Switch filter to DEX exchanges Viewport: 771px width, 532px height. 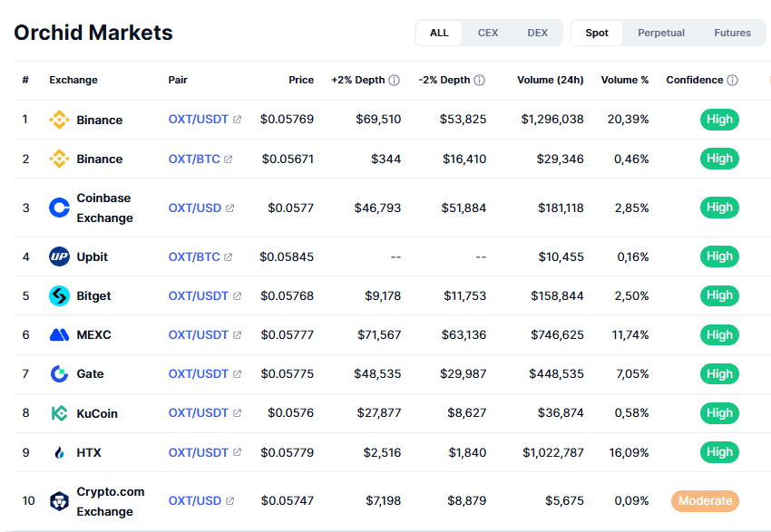[538, 33]
